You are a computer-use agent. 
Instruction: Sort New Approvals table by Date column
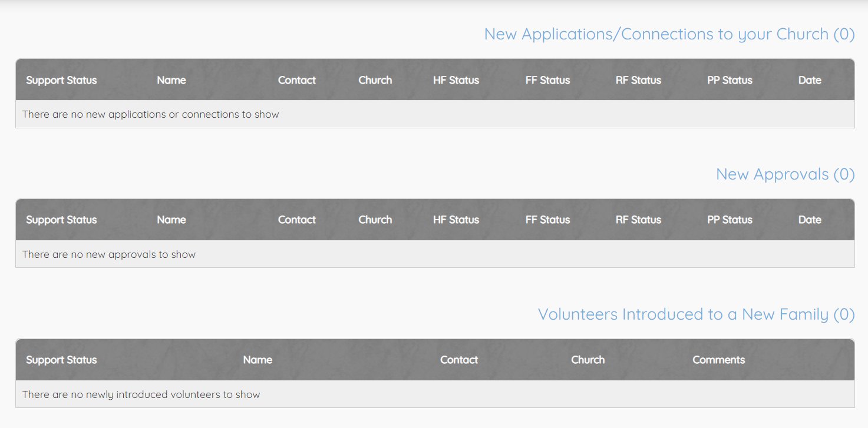(x=810, y=220)
